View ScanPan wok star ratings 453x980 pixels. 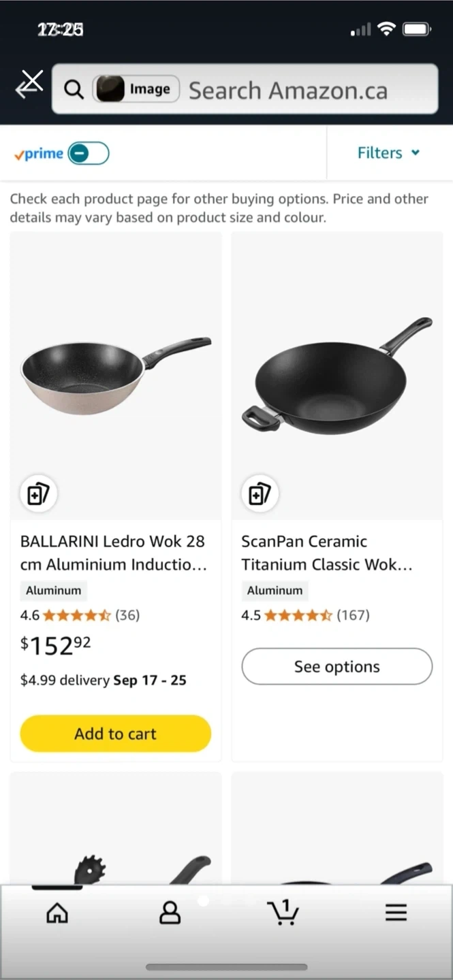(x=298, y=615)
